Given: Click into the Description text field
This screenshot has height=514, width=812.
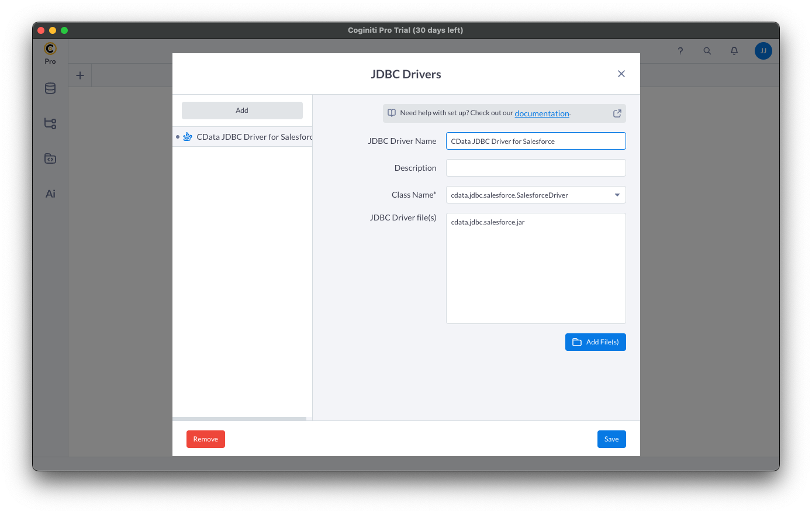Looking at the screenshot, I should [x=535, y=168].
